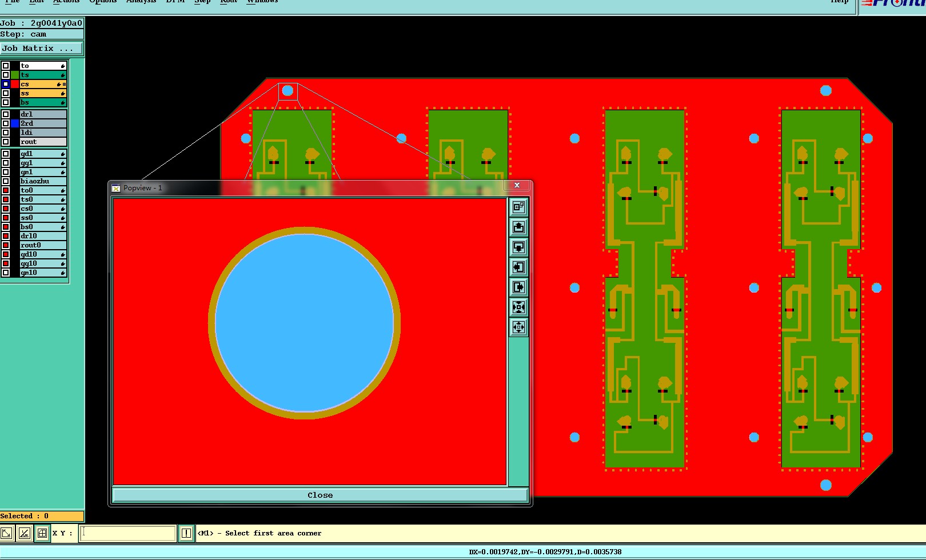Click the hand icon on the 'gm1' layer row
The width and height of the screenshot is (926, 560).
point(63,172)
